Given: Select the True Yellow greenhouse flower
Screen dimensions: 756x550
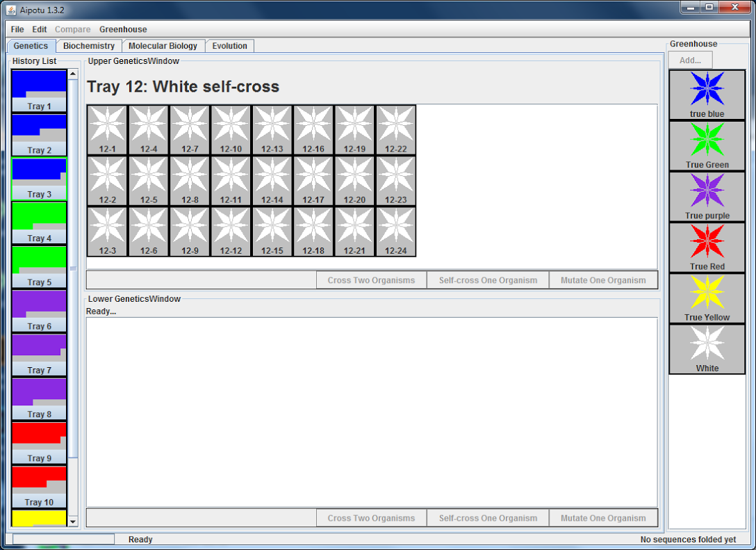Looking at the screenshot, I should [707, 298].
